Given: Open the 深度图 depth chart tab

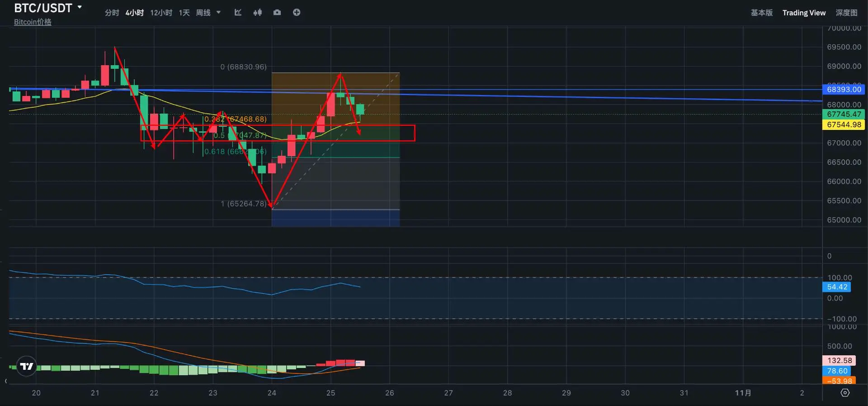Looking at the screenshot, I should click(x=846, y=13).
